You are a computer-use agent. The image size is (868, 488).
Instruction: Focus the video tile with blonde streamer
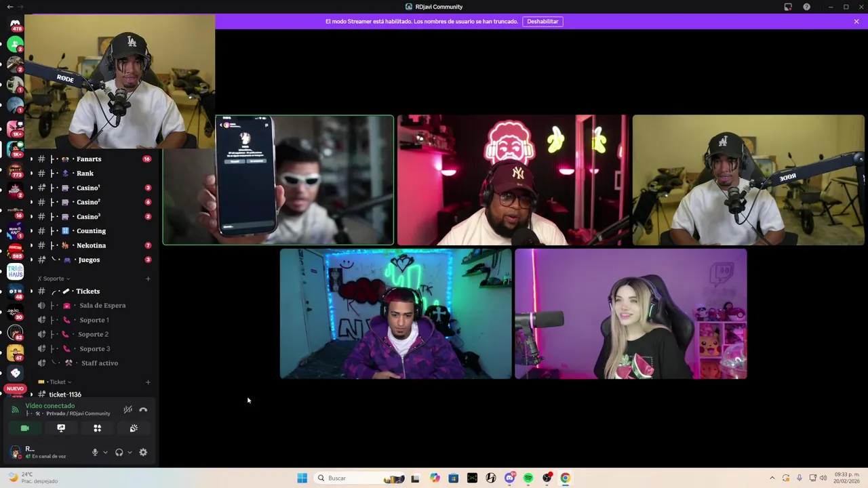pos(631,314)
